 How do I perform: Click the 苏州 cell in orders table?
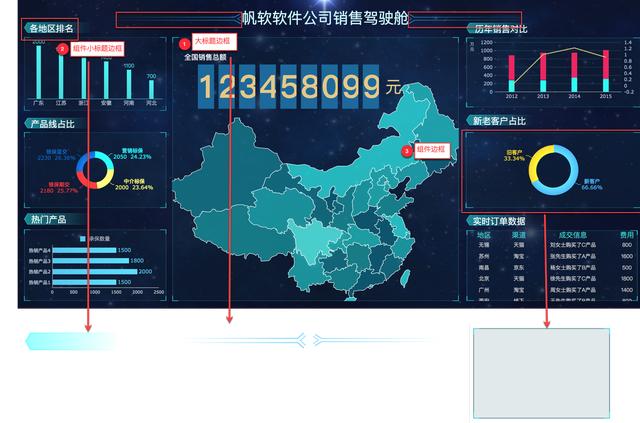pos(484,256)
